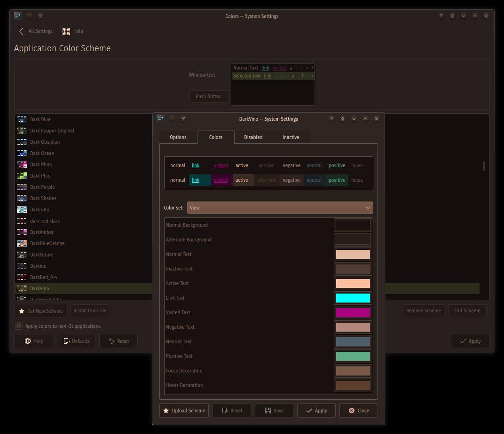Screen dimensions: 504x434
Task: Click Remove Scheme button
Action: (423, 311)
